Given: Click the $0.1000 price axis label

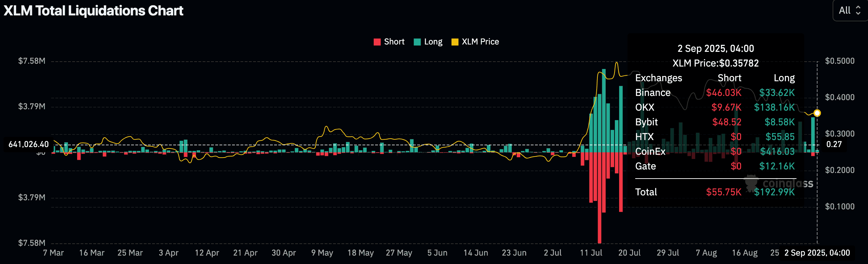Looking at the screenshot, I should [x=840, y=207].
